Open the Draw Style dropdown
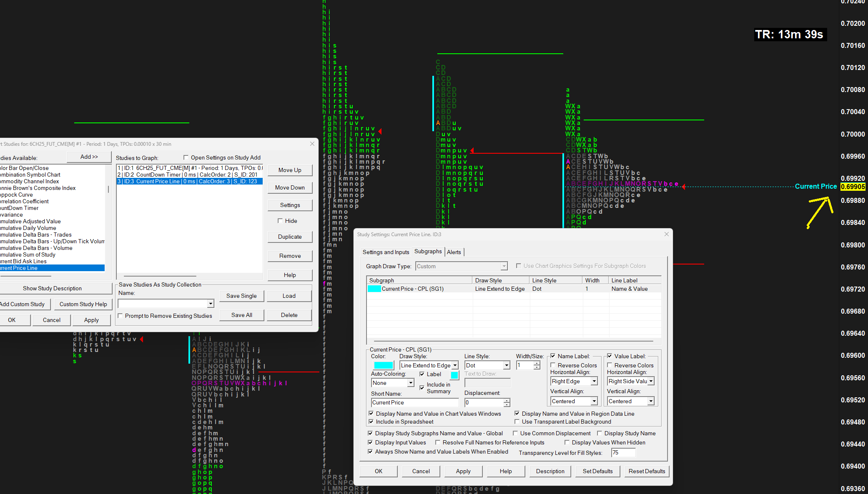 [x=455, y=365]
